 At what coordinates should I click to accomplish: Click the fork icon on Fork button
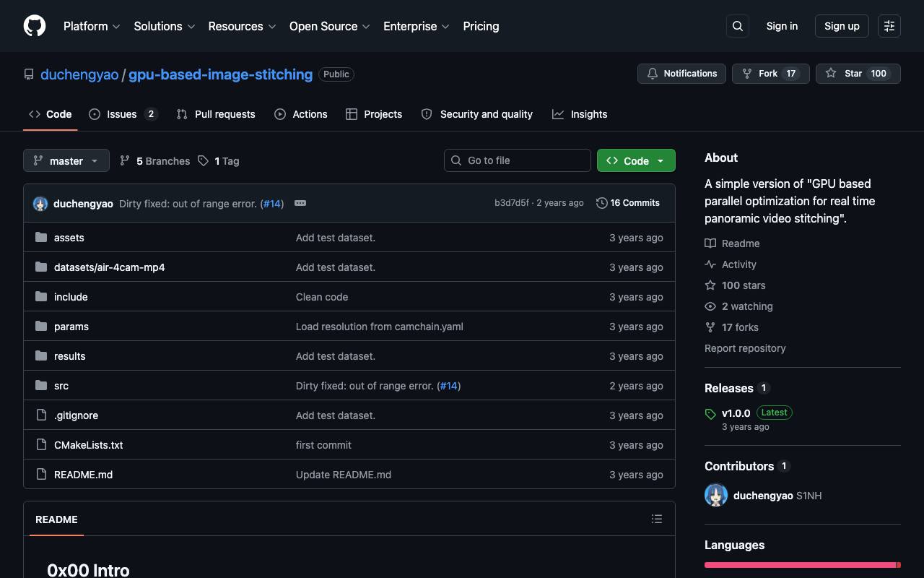(x=747, y=74)
